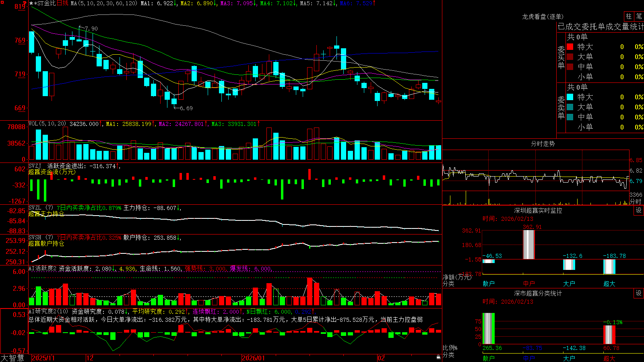Click the 7.90 high price annotation
The image size is (644, 362).
(91, 29)
